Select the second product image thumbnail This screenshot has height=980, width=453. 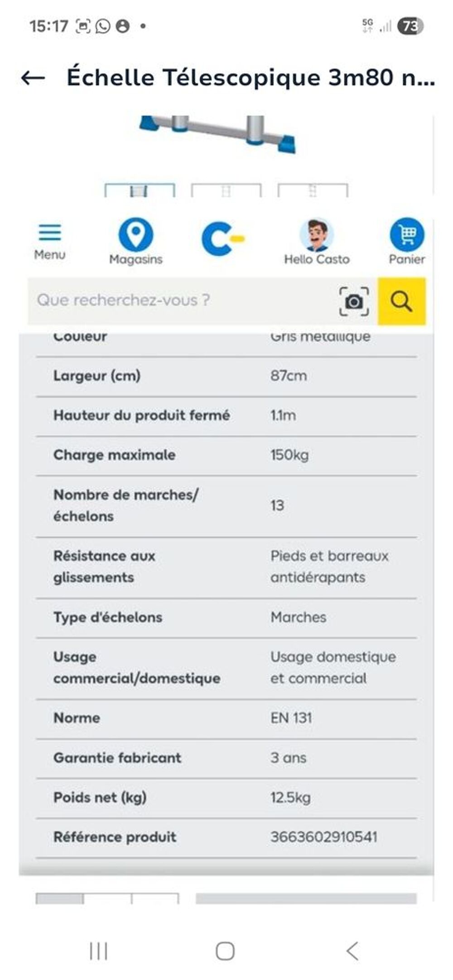[226, 190]
